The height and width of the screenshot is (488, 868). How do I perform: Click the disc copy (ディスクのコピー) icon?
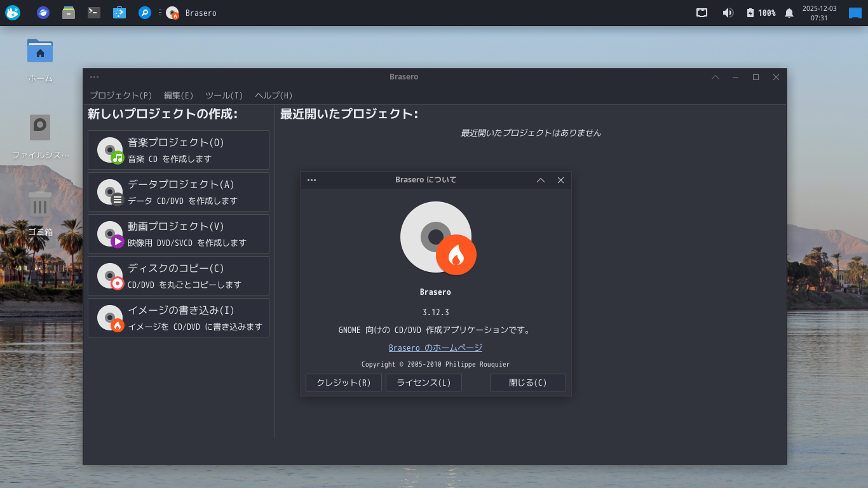tap(110, 276)
